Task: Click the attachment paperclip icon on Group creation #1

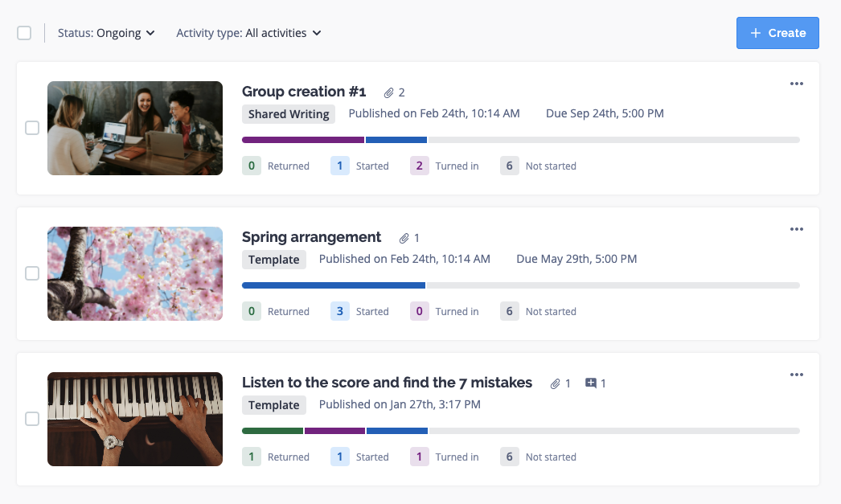Action: click(389, 92)
